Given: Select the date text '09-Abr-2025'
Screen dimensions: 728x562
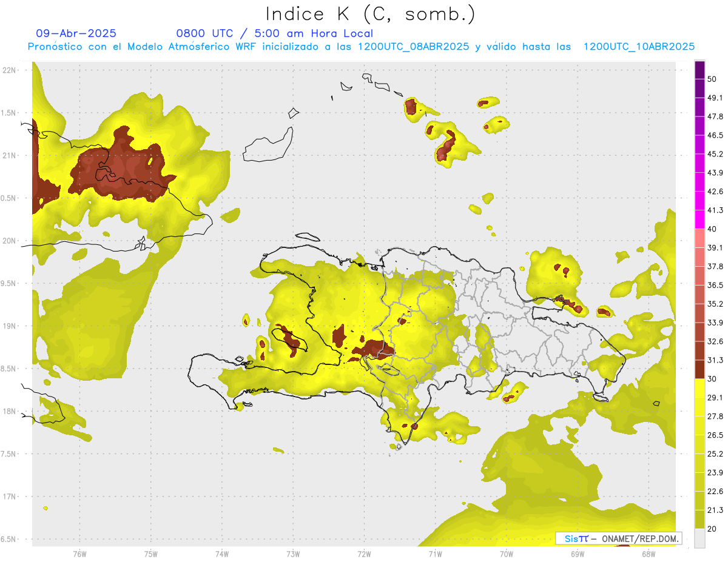Looking at the screenshot, I should pos(76,33).
